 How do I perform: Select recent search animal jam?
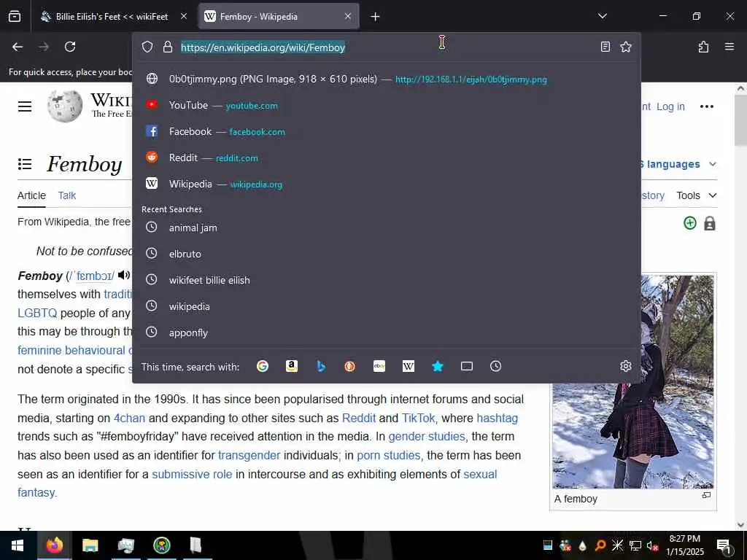coord(386,227)
